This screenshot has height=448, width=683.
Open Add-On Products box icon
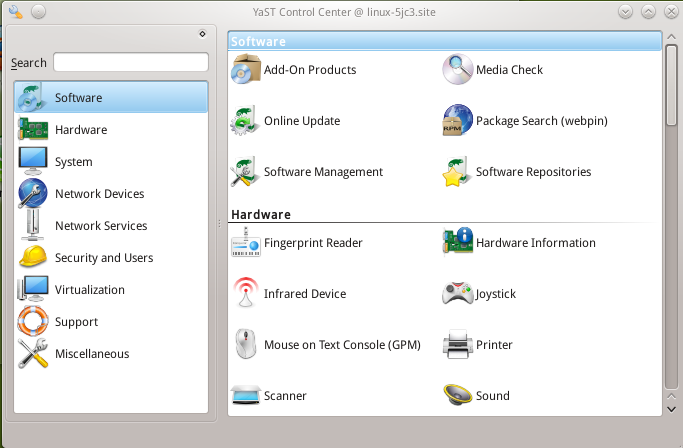click(246, 69)
